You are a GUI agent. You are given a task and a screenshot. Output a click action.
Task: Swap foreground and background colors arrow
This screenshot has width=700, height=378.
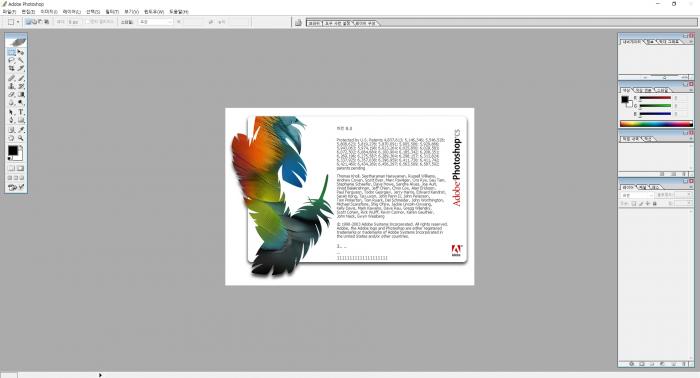(21, 148)
